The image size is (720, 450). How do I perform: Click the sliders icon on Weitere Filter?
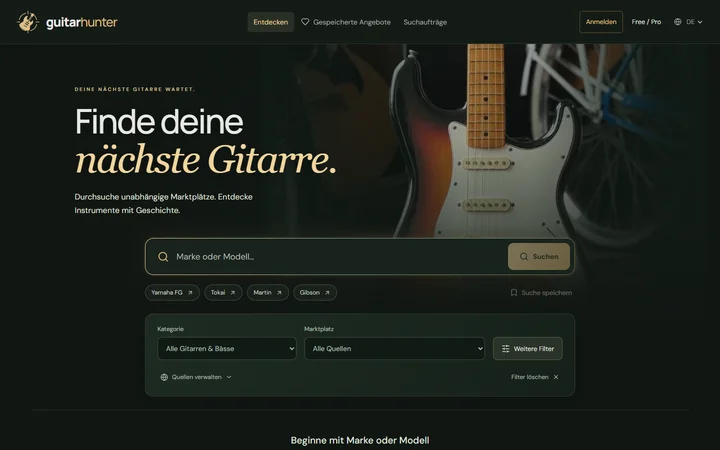(506, 349)
